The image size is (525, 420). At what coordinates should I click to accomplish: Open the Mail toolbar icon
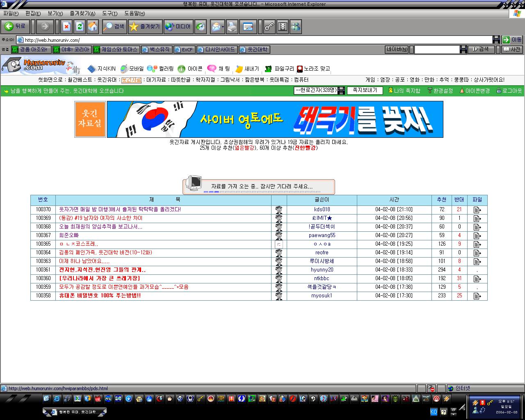[x=217, y=27]
